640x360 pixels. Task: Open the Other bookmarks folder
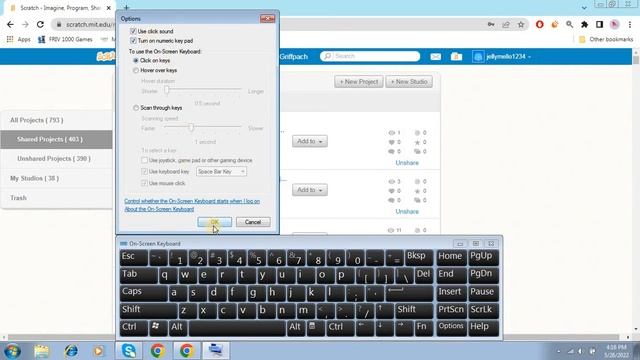(606, 39)
